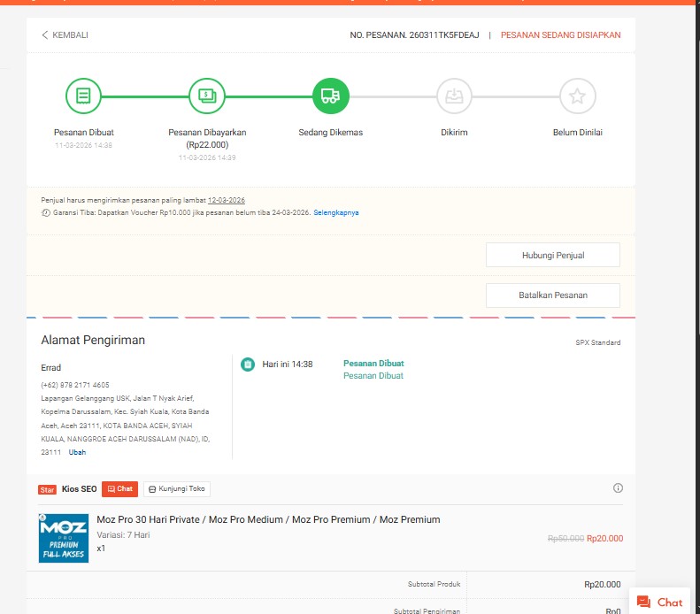The width and height of the screenshot is (700, 614).
Task: Open seller Chat next to Kios SEO
Action: point(119,488)
